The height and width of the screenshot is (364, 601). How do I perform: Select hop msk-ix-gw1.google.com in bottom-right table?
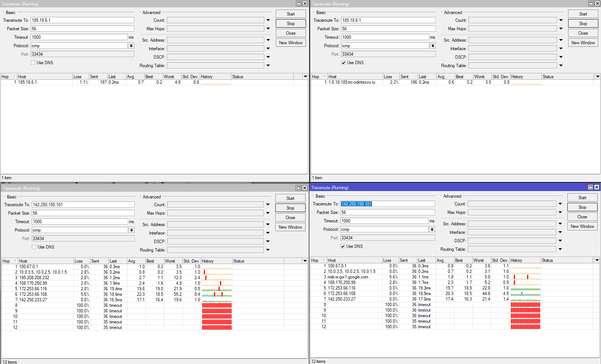[x=456, y=277]
